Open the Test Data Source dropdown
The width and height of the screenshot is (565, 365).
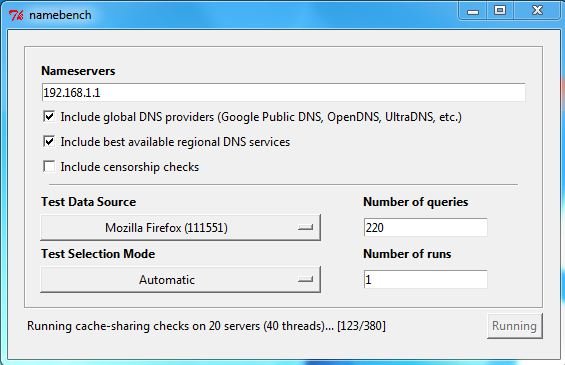pyautogui.click(x=180, y=228)
